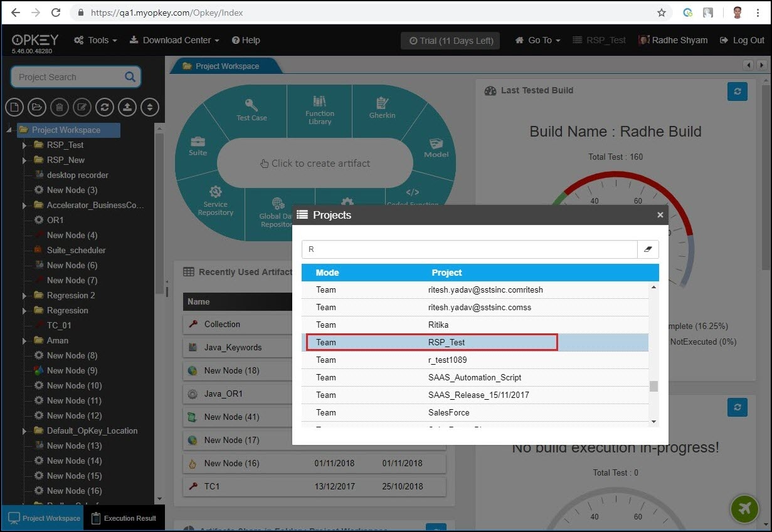Click tab scroll left arrow
Image resolution: width=772 pixels, height=532 pixels.
pos(748,65)
